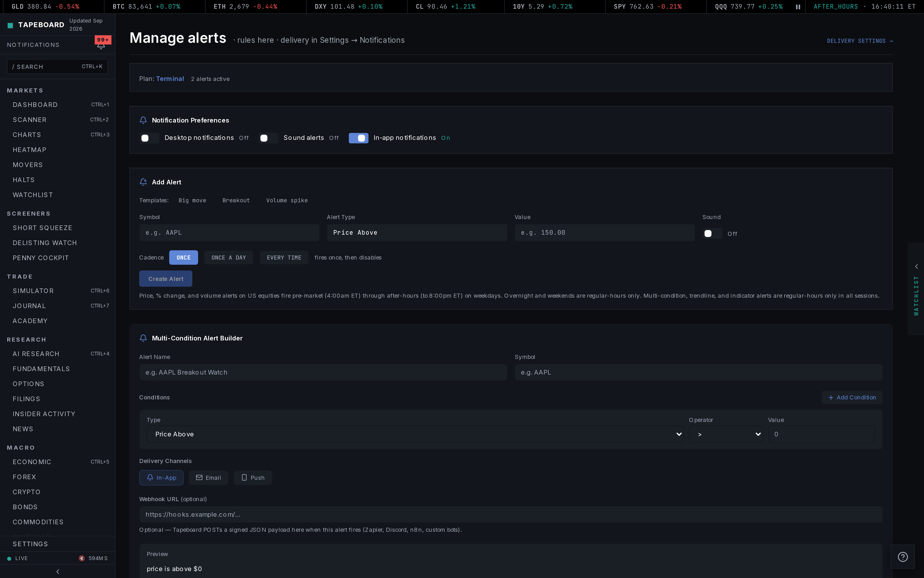
Task: Click the Alert Name input field
Action: (323, 372)
